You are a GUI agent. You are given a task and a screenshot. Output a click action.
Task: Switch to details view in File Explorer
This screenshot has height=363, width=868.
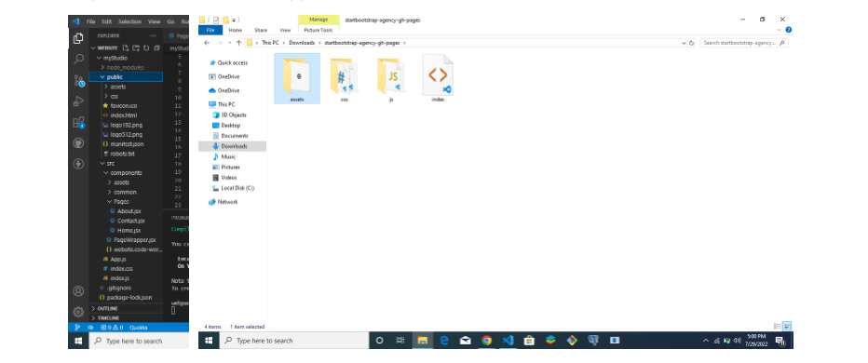(x=778, y=327)
